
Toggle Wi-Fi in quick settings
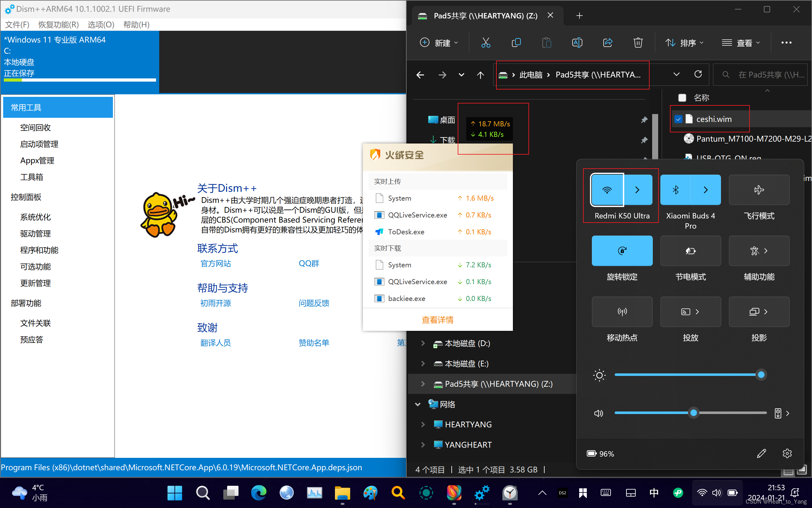[x=607, y=190]
